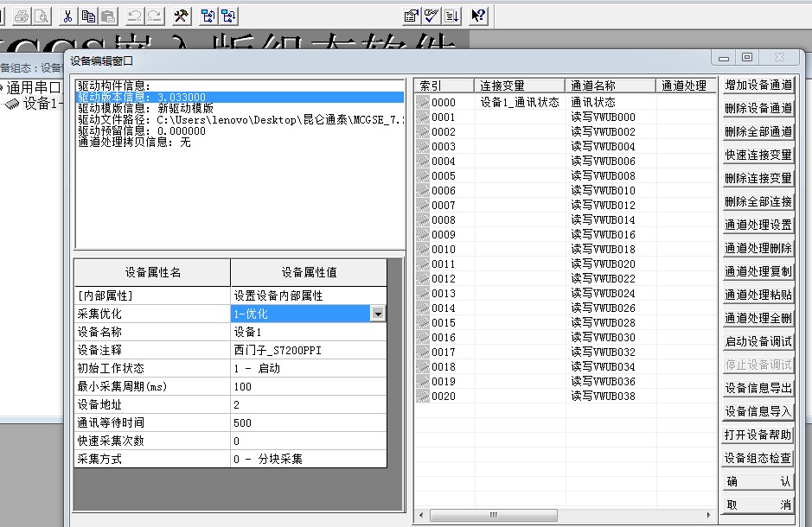Click the context help arrow-question icon
The width and height of the screenshot is (812, 527).
point(478,16)
